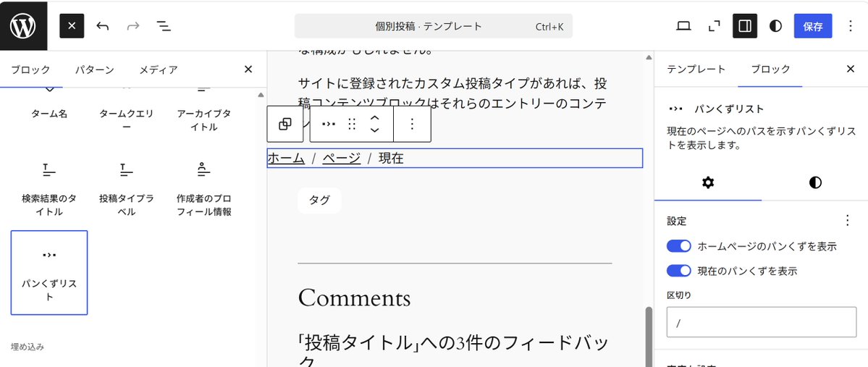Click the canvas scroll up arrow
This screenshot has width=868, height=367.
pos(649,58)
